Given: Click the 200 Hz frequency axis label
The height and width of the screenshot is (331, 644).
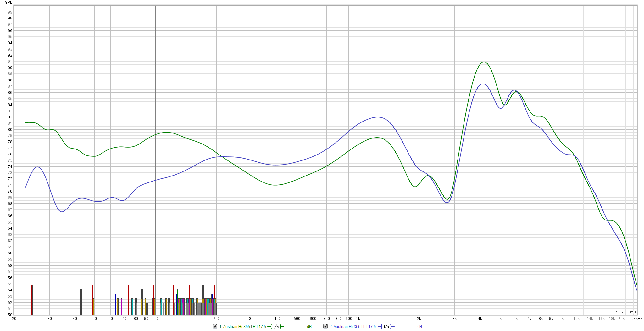Looking at the screenshot, I should tap(216, 319).
